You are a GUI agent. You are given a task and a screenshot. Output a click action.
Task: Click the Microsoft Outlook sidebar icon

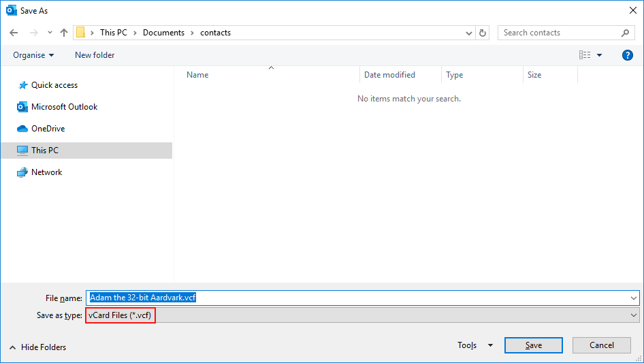point(22,107)
